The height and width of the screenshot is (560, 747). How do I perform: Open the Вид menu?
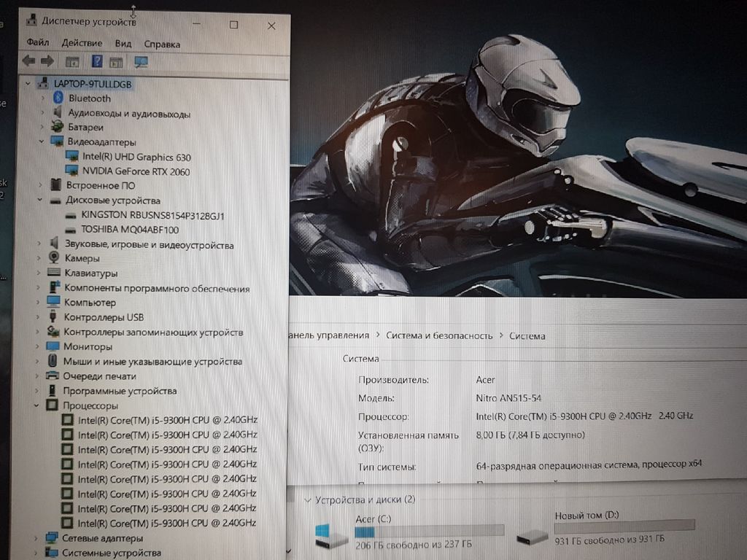pyautogui.click(x=123, y=44)
